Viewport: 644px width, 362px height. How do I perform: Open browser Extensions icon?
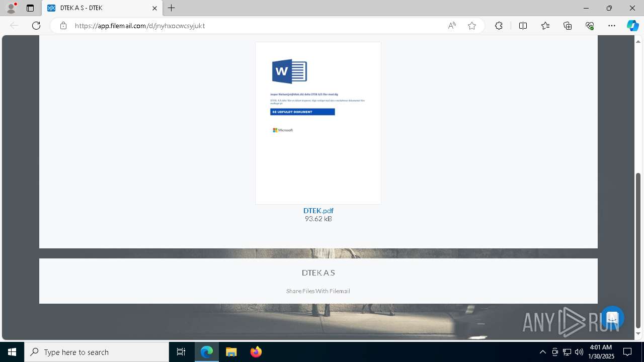pos(499,26)
